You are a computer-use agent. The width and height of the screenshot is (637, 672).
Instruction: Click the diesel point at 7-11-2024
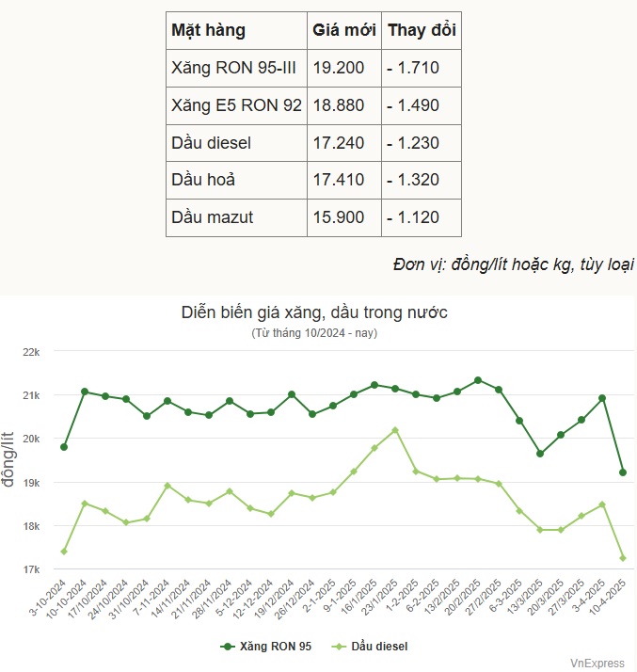[167, 486]
